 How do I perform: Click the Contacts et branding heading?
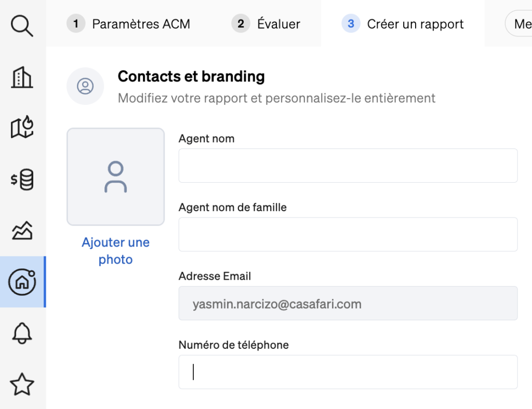point(191,76)
